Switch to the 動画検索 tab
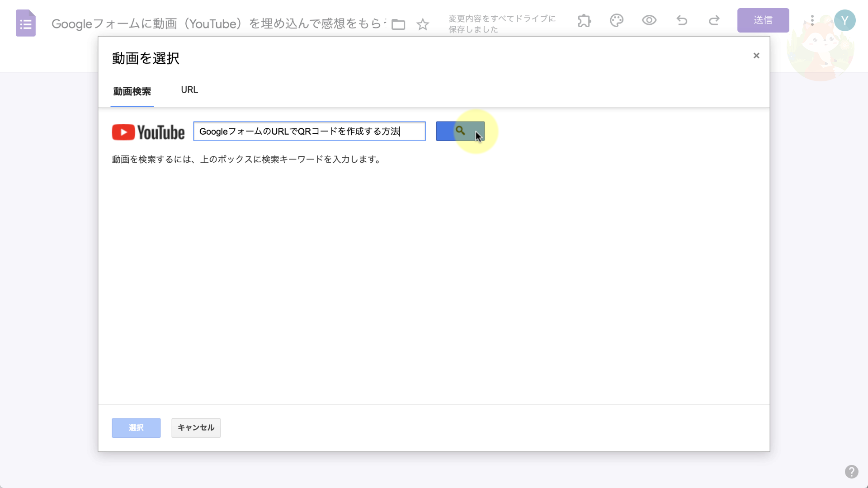 (132, 91)
